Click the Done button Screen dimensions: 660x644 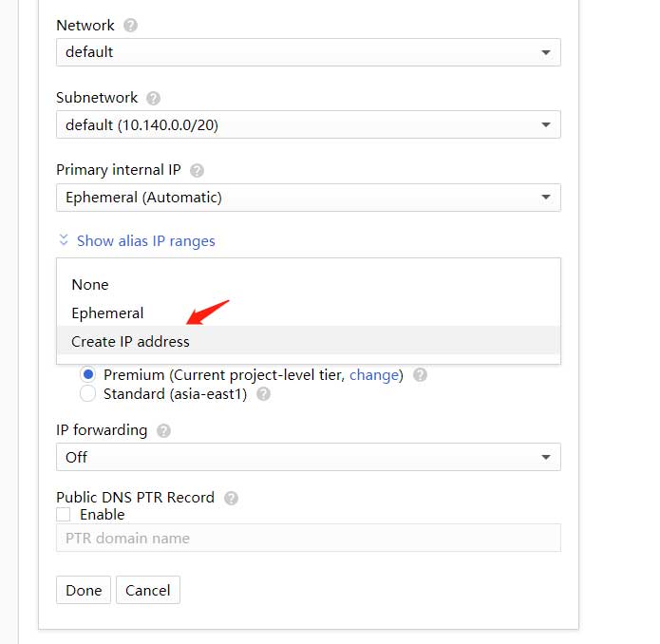click(84, 590)
